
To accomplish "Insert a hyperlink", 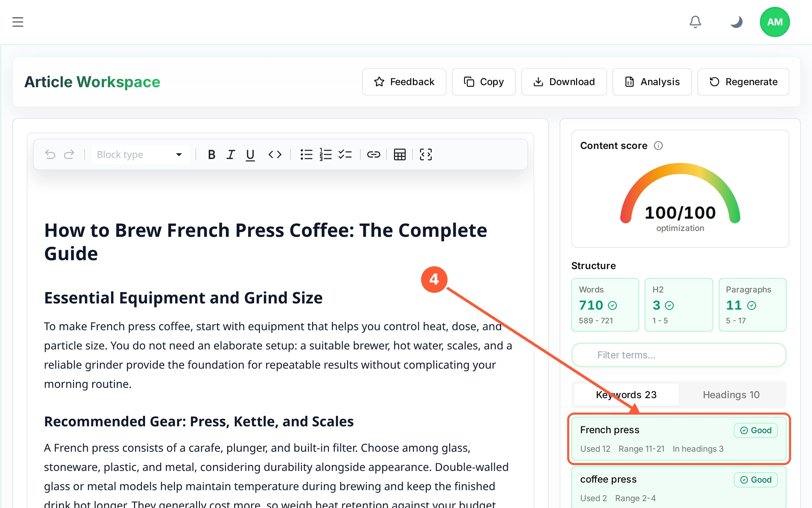I will [x=373, y=154].
